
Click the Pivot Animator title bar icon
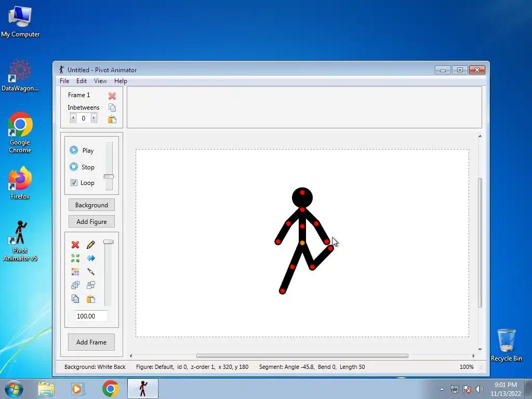click(61, 70)
